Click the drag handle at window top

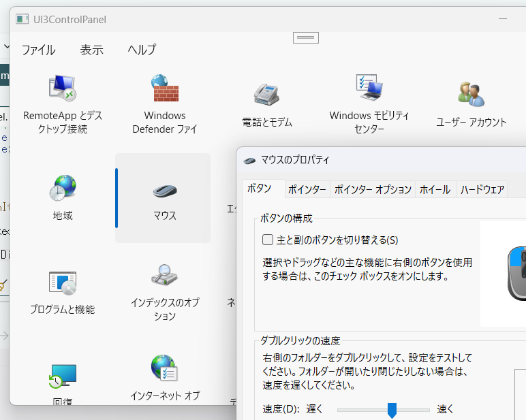306,37
